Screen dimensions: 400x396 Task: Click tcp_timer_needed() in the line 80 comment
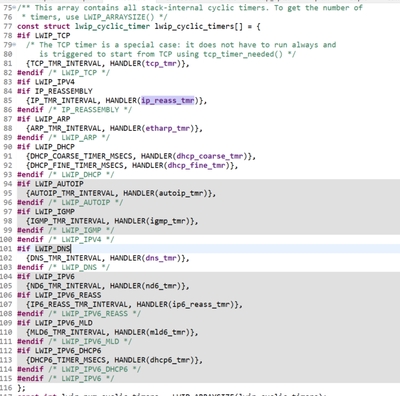(x=243, y=54)
